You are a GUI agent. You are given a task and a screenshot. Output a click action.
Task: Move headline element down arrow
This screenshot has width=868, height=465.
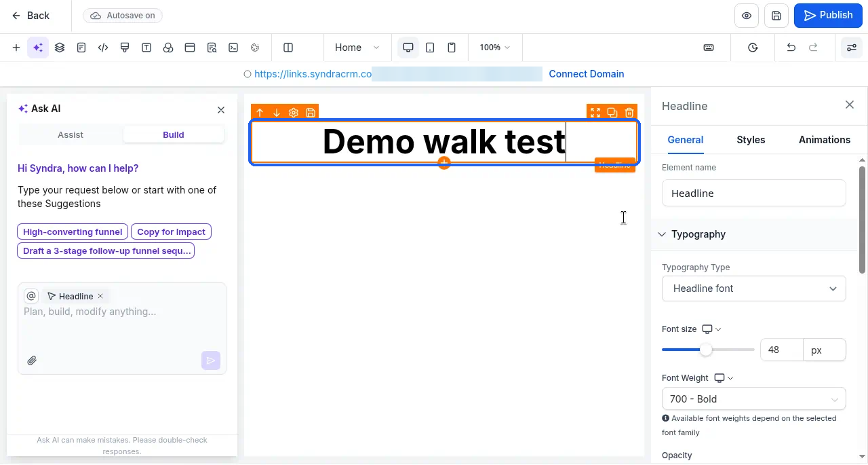[x=277, y=113]
